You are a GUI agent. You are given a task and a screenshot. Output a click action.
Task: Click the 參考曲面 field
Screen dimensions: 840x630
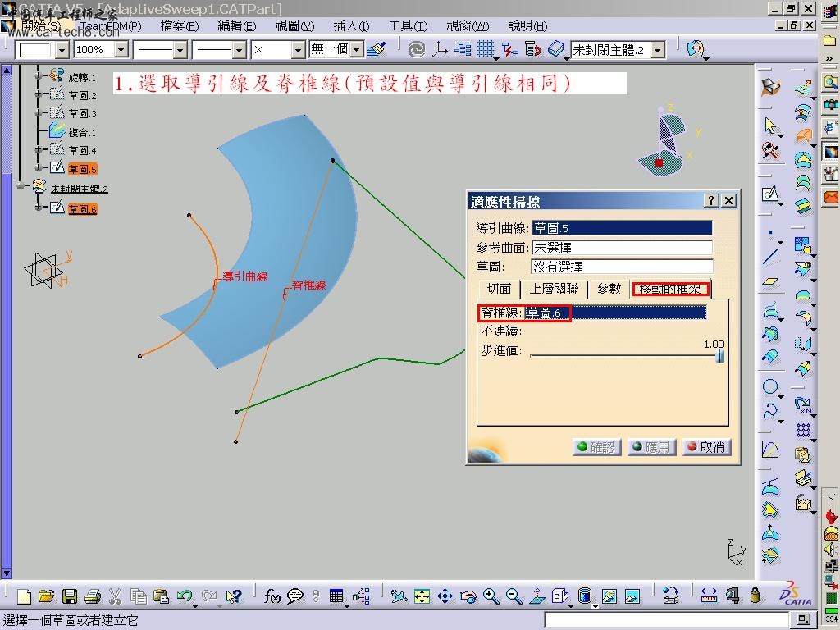click(622, 248)
